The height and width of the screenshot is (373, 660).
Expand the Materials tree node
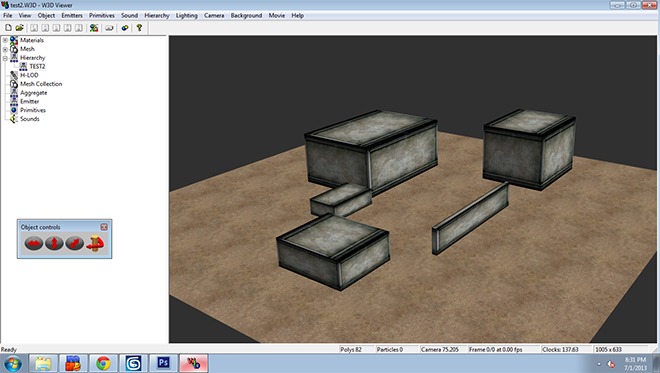[5, 40]
